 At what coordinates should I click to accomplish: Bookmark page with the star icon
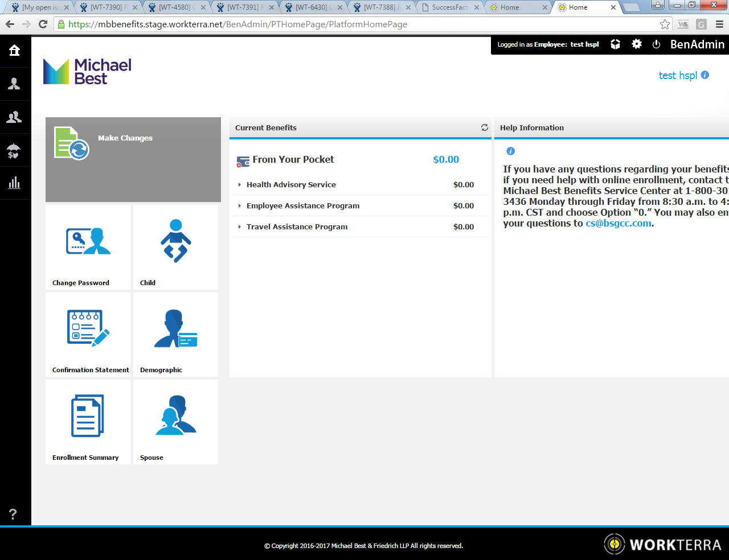coord(665,24)
